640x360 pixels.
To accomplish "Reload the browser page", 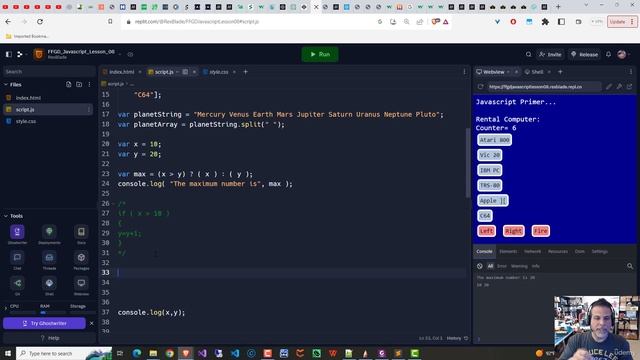I will (40, 22).
